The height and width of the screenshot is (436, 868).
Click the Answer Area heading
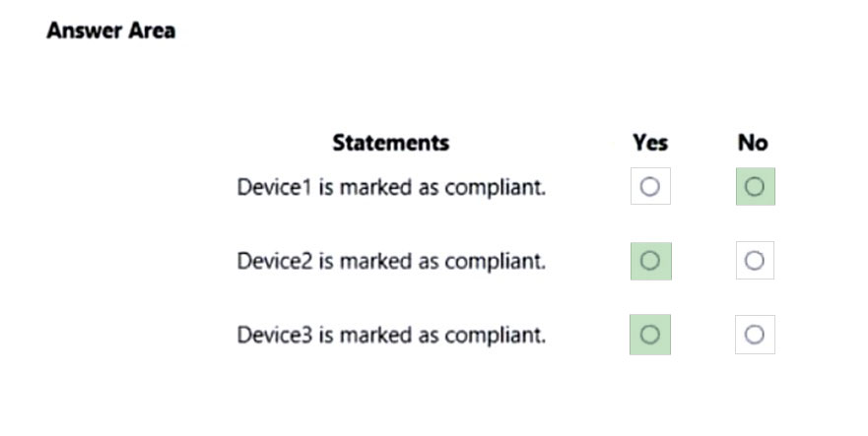pos(111,31)
